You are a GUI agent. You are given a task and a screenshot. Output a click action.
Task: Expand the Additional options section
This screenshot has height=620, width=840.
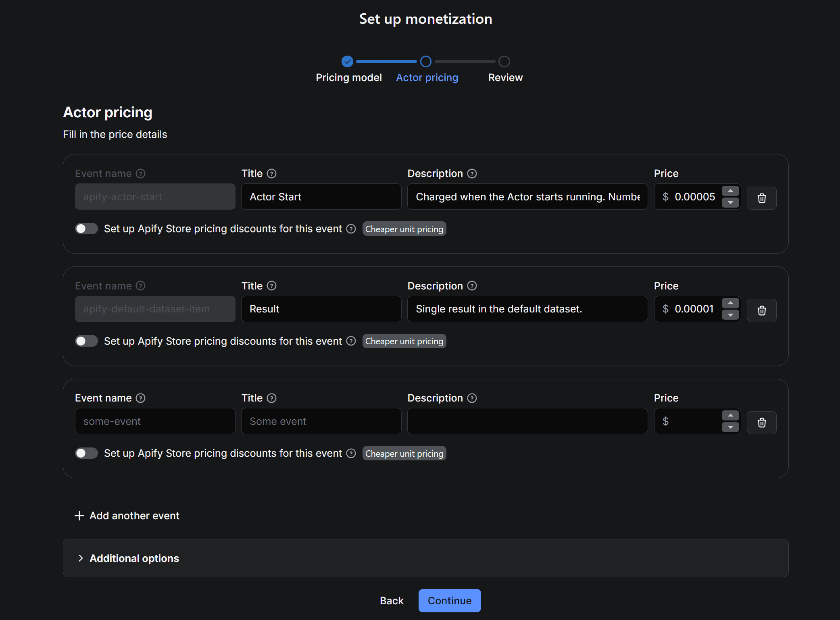pos(133,558)
